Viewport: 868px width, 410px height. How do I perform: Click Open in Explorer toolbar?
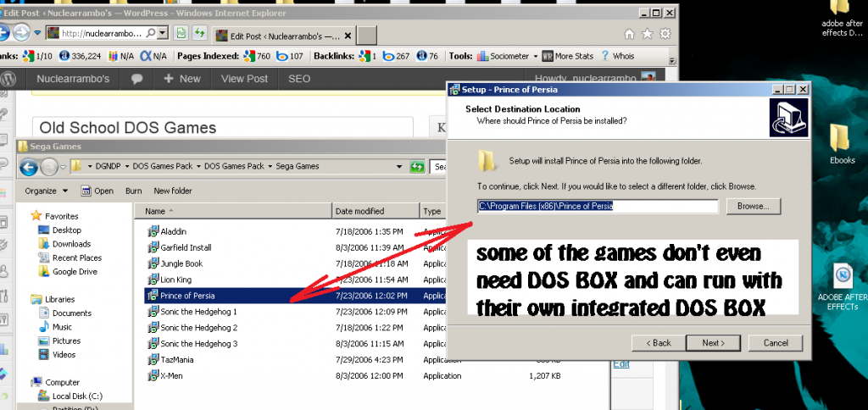tap(97, 191)
